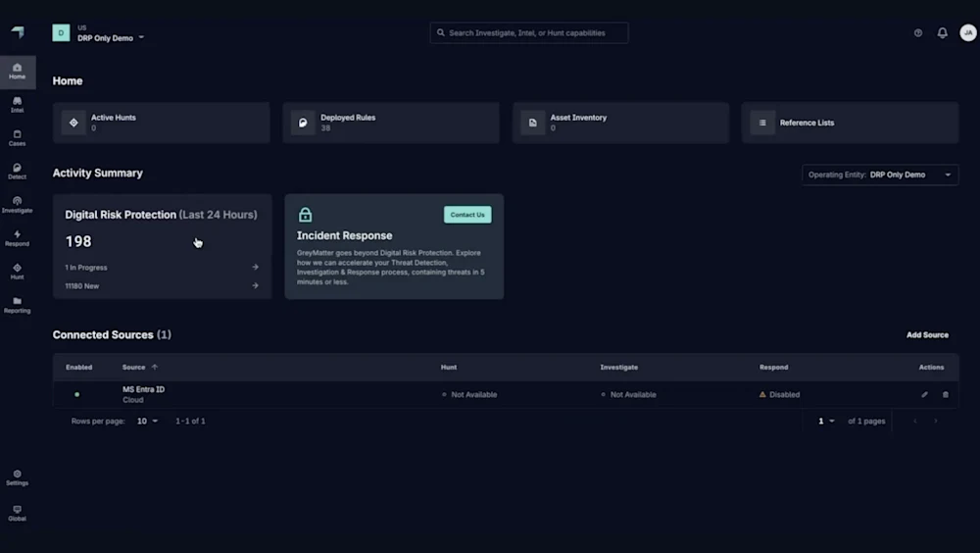
Task: Change the rows per page dropdown
Action: pos(147,421)
